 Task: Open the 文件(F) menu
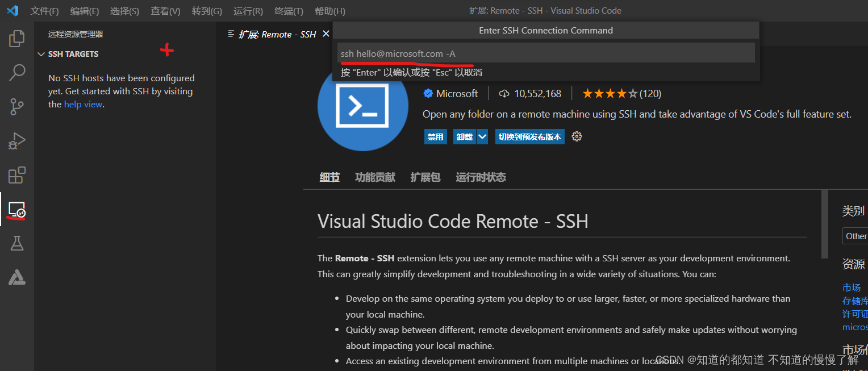pyautogui.click(x=44, y=11)
